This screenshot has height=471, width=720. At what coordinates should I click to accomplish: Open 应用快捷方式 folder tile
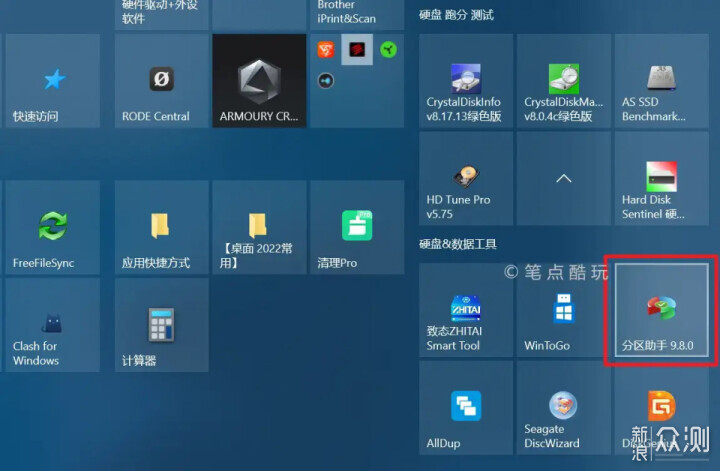pyautogui.click(x=162, y=228)
